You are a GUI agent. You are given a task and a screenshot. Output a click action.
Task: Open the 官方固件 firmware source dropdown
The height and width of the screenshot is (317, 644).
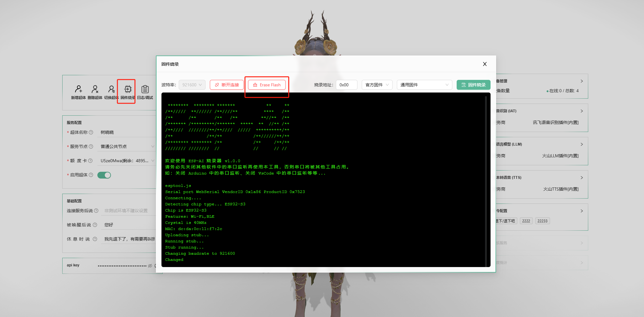pyautogui.click(x=377, y=85)
